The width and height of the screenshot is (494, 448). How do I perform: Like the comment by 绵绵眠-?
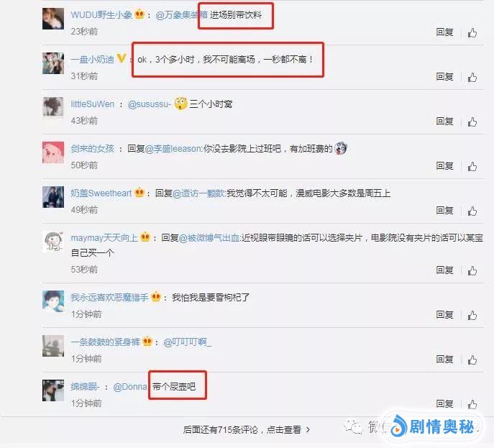(x=472, y=404)
